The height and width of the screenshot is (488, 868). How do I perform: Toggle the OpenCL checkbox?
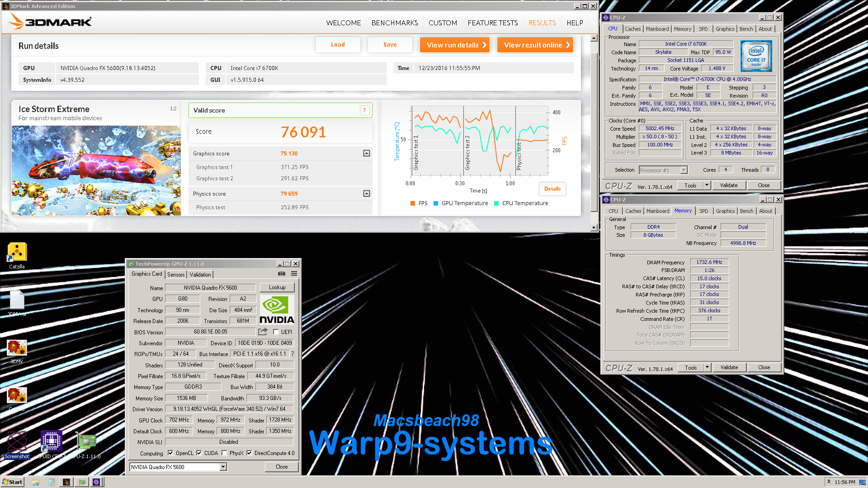(170, 453)
